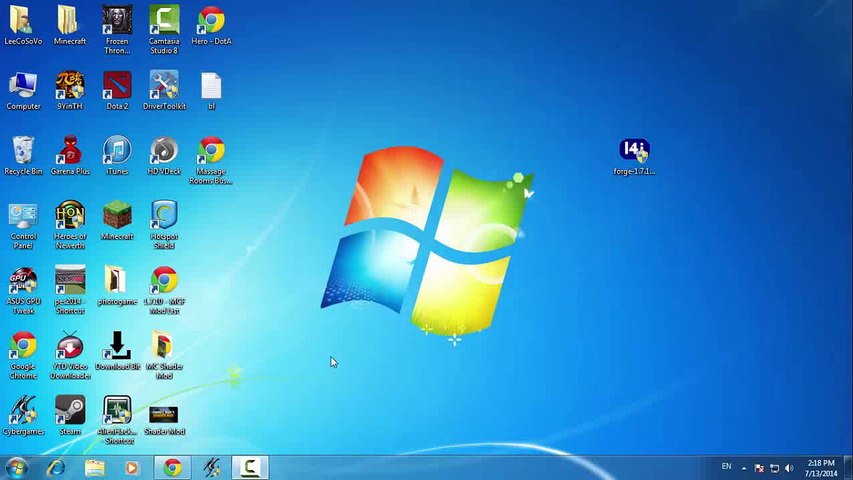Open Hero - DotA Chrome shortcut
853x480 pixels.
[211, 25]
